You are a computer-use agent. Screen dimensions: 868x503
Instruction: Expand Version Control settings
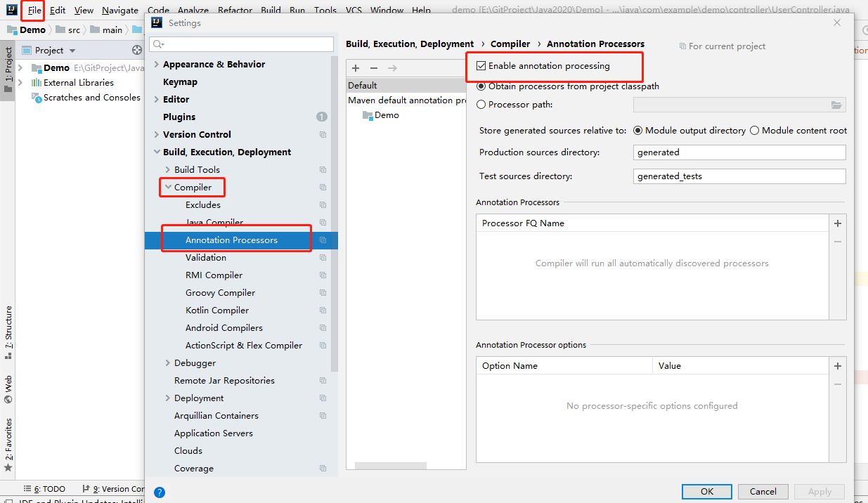156,135
